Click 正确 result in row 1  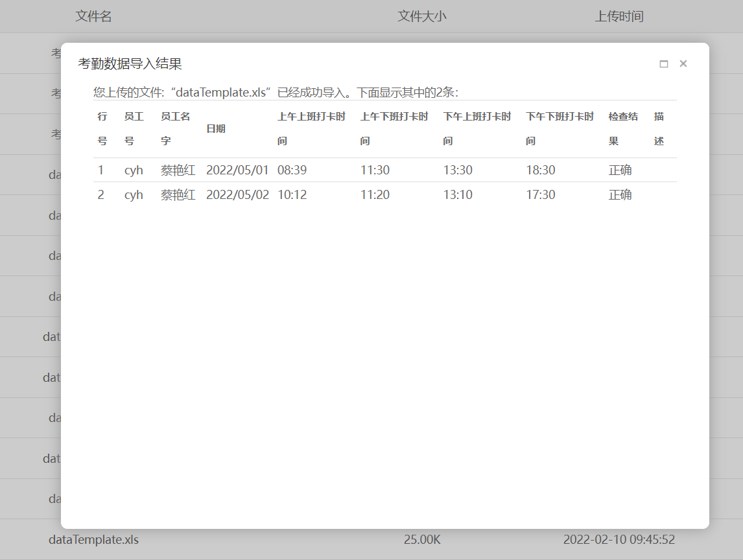pos(620,170)
